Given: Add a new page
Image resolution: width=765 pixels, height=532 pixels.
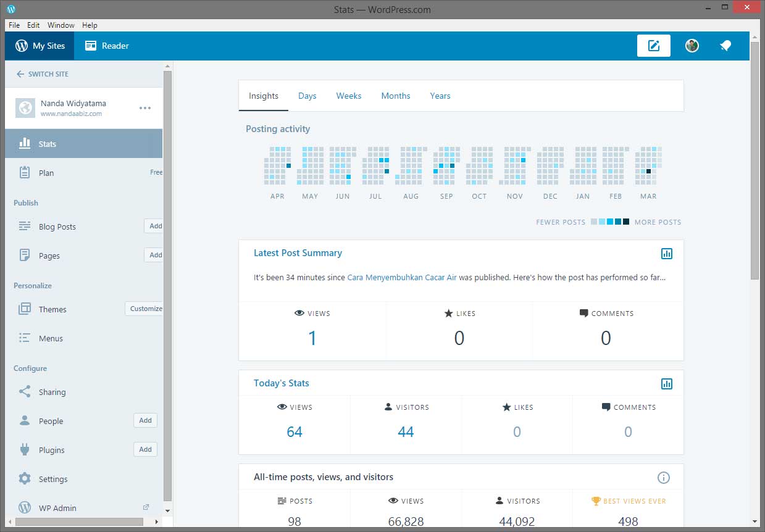Looking at the screenshot, I should pyautogui.click(x=154, y=255).
